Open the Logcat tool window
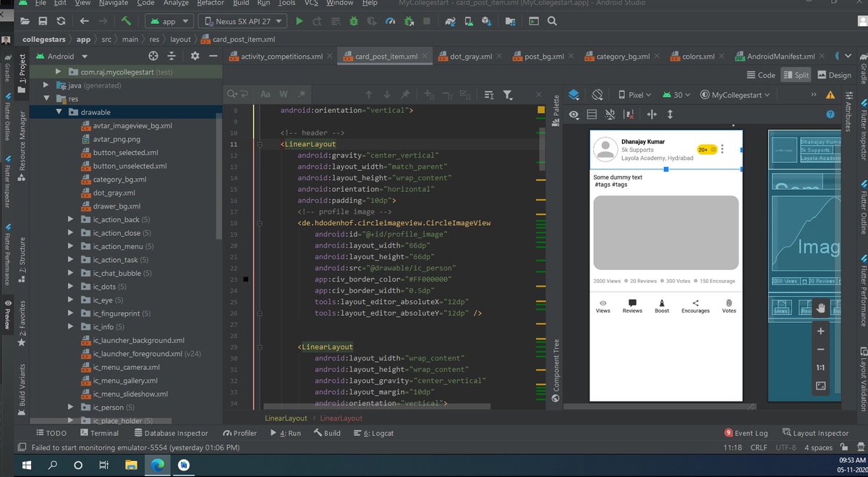This screenshot has height=477, width=868. coord(378,433)
